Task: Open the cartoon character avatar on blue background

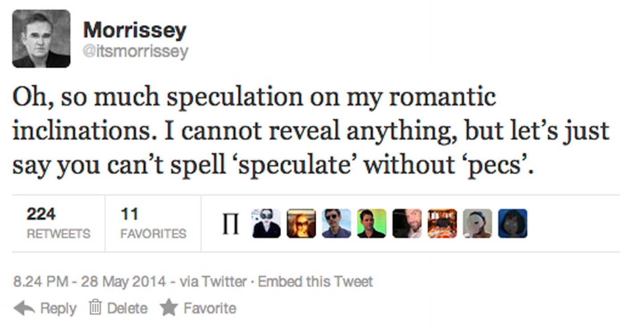Action: (x=513, y=224)
